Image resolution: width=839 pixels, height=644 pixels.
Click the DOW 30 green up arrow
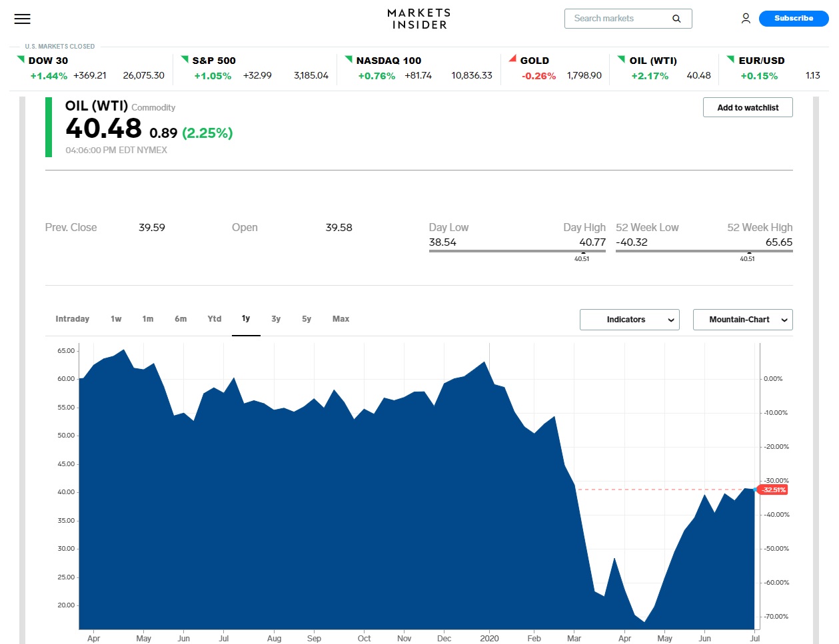click(21, 59)
